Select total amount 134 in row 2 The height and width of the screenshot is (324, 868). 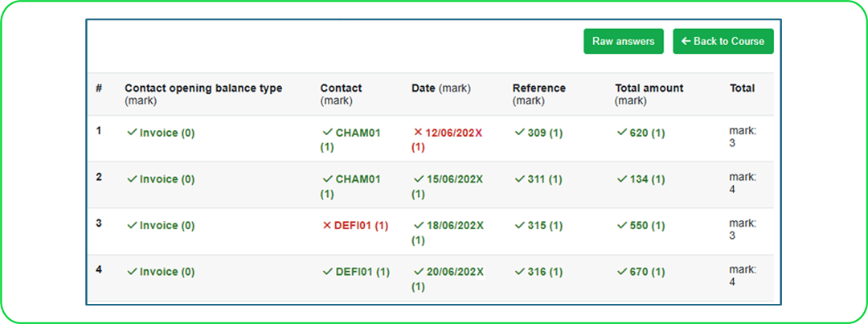647,179
